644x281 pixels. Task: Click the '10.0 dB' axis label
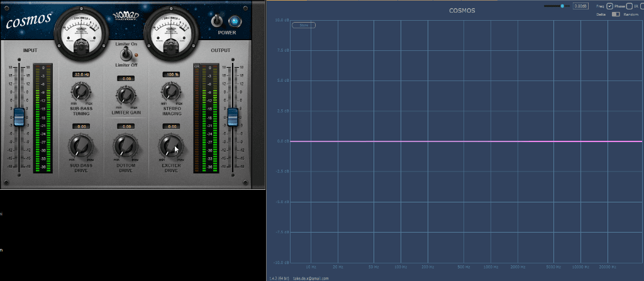[283, 19]
